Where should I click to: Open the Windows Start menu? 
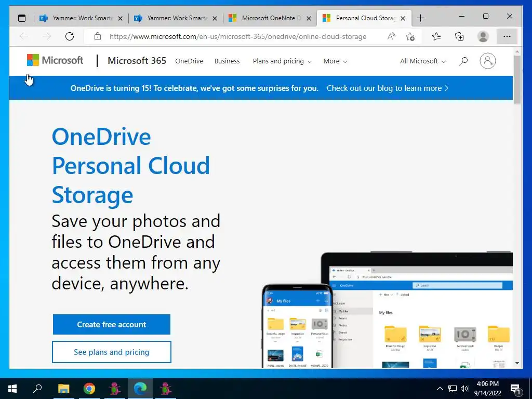(12, 389)
